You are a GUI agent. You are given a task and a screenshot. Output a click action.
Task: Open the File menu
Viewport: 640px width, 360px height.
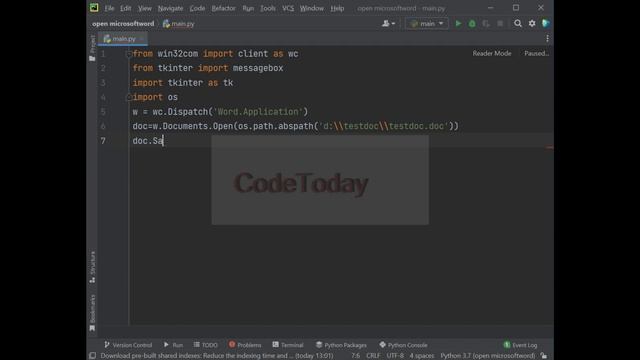tap(109, 8)
